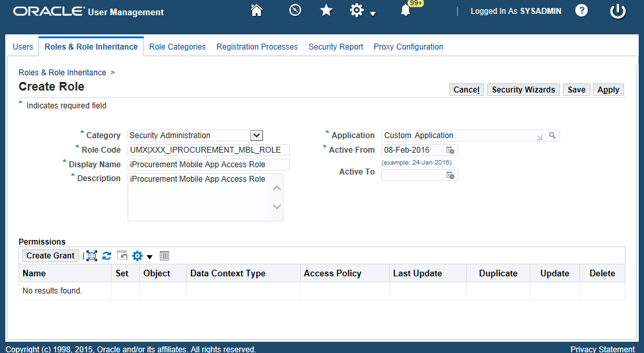
Task: Go to the Security Report tab
Action: (336, 47)
